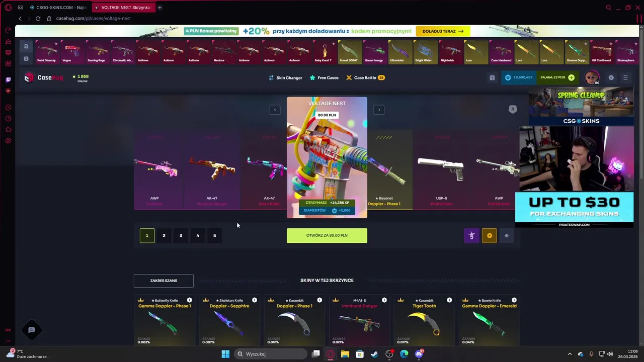Toggle the purple jester mode button
Image resolution: width=644 pixels, height=362 pixels.
[x=471, y=235]
